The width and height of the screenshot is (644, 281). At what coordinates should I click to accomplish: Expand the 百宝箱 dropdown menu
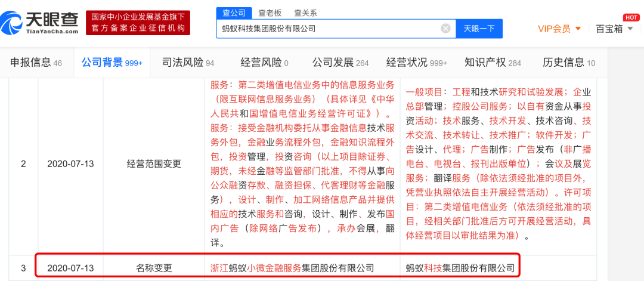630,29
